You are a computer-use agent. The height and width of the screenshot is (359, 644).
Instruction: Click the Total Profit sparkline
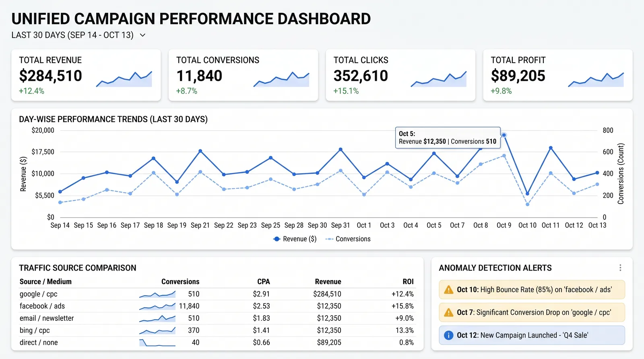pyautogui.click(x=596, y=79)
